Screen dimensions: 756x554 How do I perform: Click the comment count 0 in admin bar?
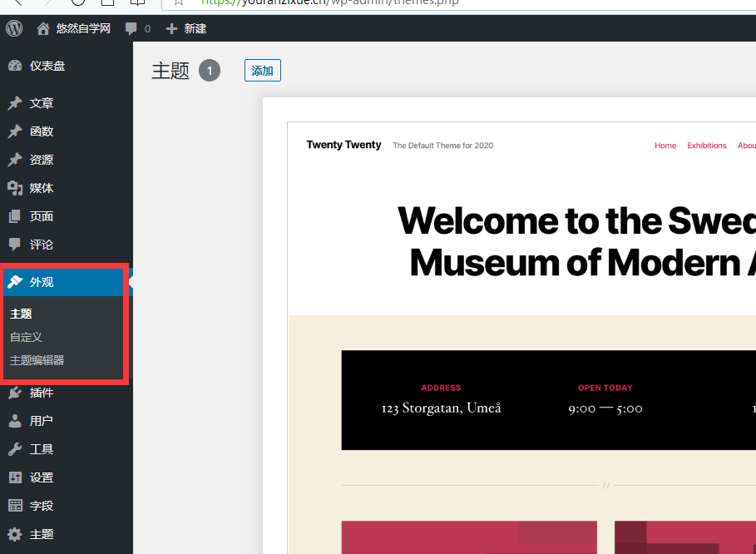(x=147, y=29)
